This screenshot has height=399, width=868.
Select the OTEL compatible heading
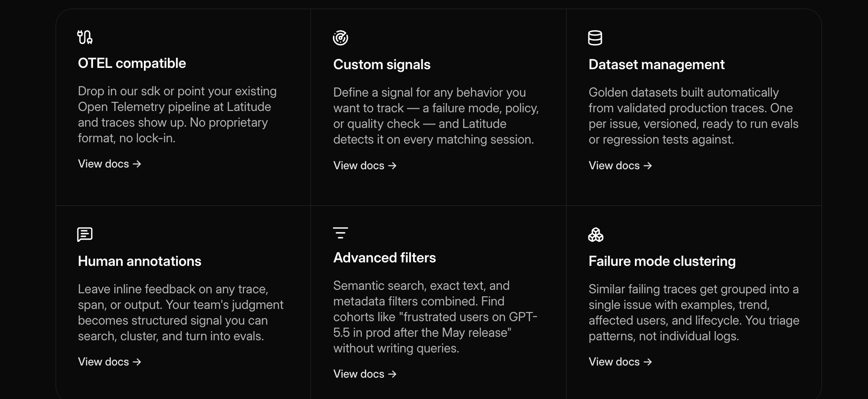(132, 63)
